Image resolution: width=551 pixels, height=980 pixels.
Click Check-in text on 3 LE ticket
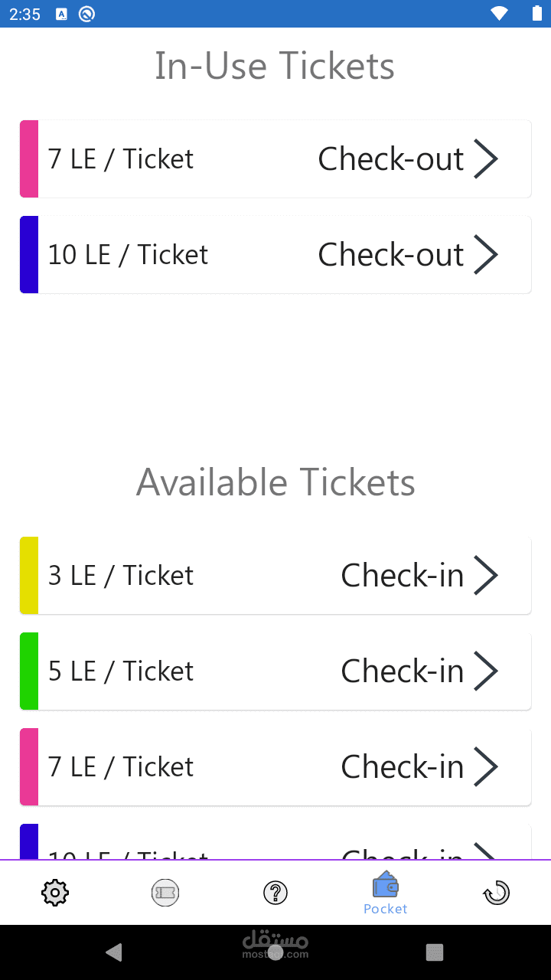[x=402, y=576]
